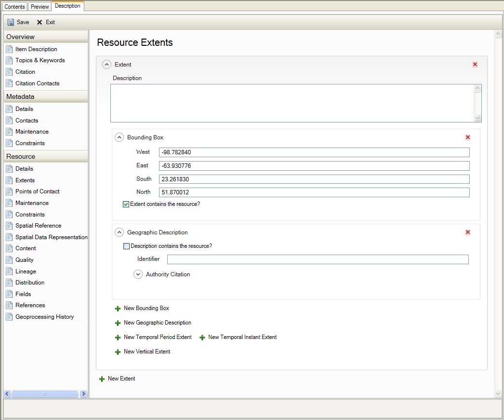Click the Save disk icon
Screen dimensions: 504x420
[11, 22]
